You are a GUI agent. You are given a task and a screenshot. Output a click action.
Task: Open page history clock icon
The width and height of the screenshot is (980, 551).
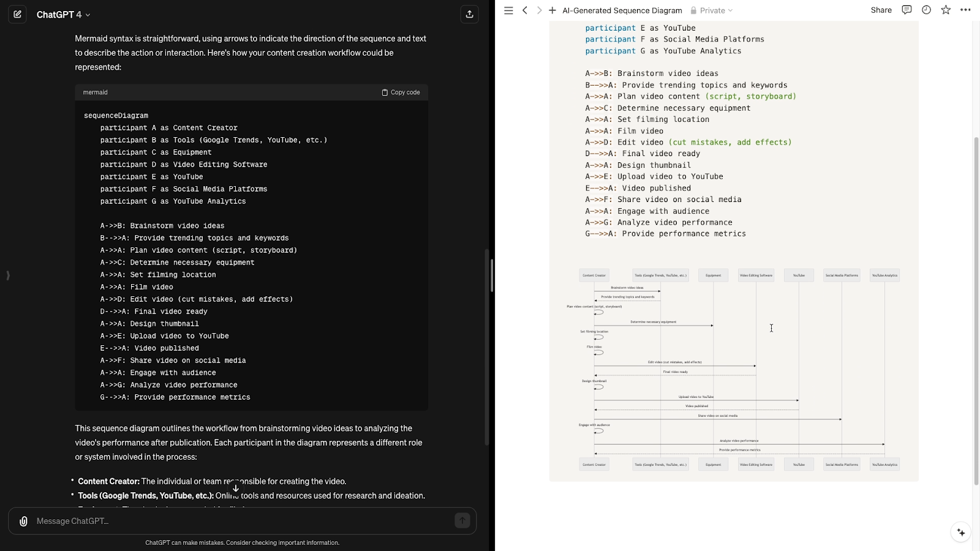click(926, 10)
